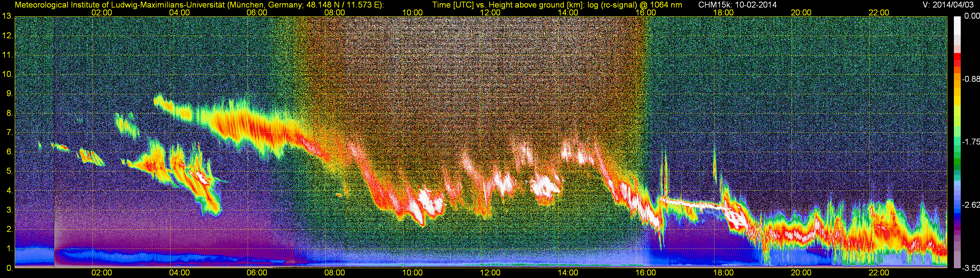Click the '10:00' label on the upper time axis

tap(412, 12)
